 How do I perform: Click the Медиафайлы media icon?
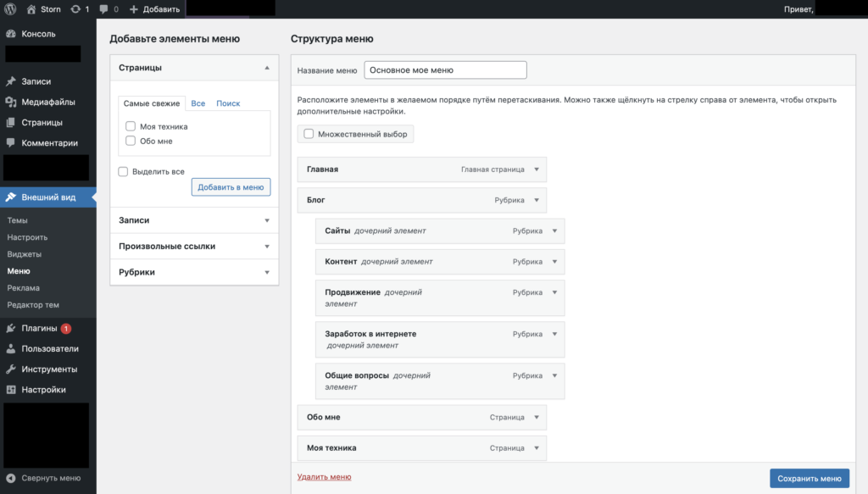[x=10, y=102]
